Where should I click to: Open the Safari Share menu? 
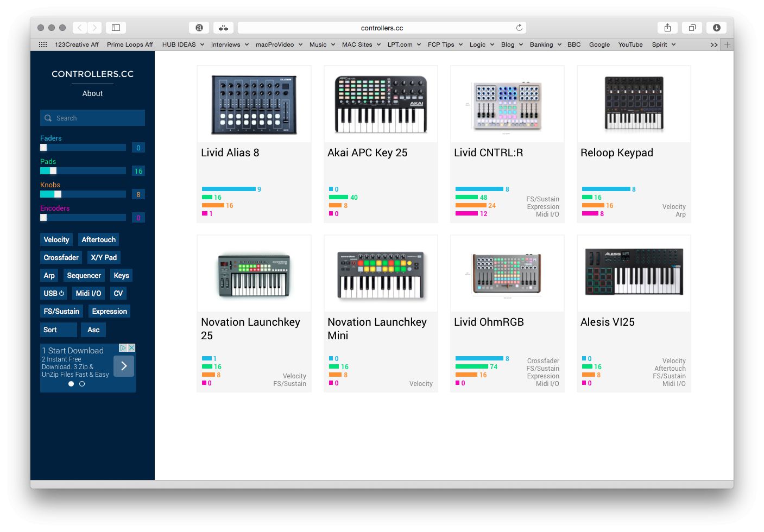point(667,28)
